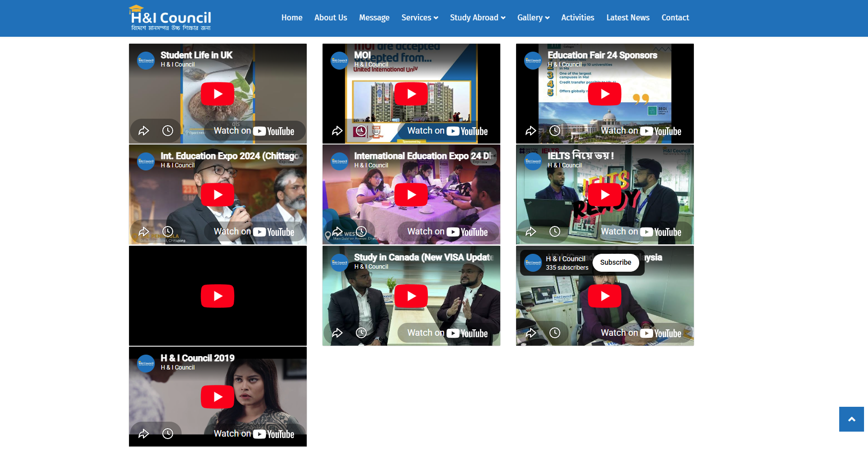
Task: Open the Latest News page
Action: point(628,18)
